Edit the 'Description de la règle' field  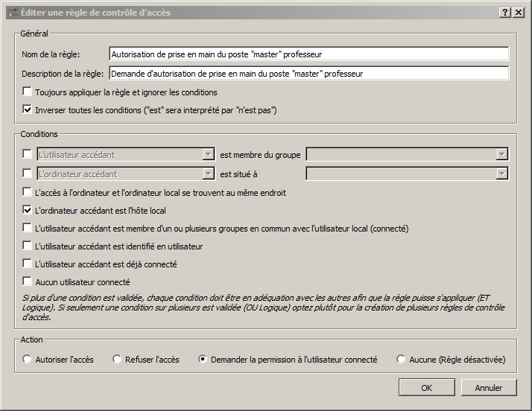[309, 74]
